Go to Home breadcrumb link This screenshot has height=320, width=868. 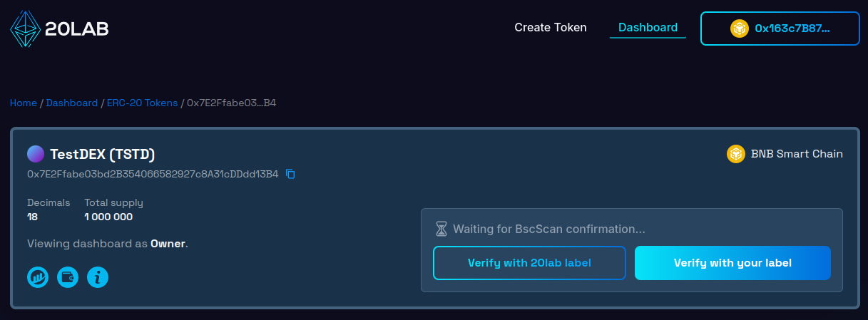pyautogui.click(x=24, y=103)
